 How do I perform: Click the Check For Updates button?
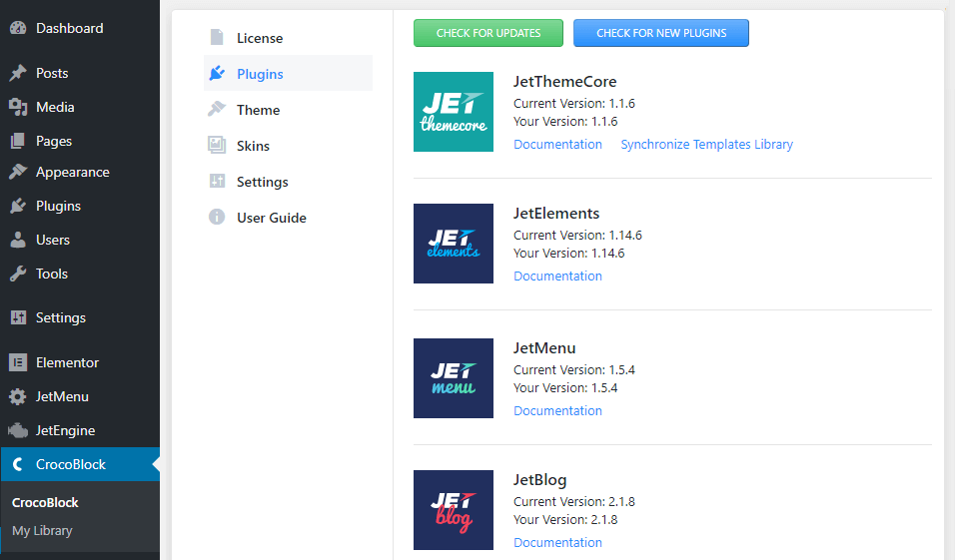tap(488, 33)
